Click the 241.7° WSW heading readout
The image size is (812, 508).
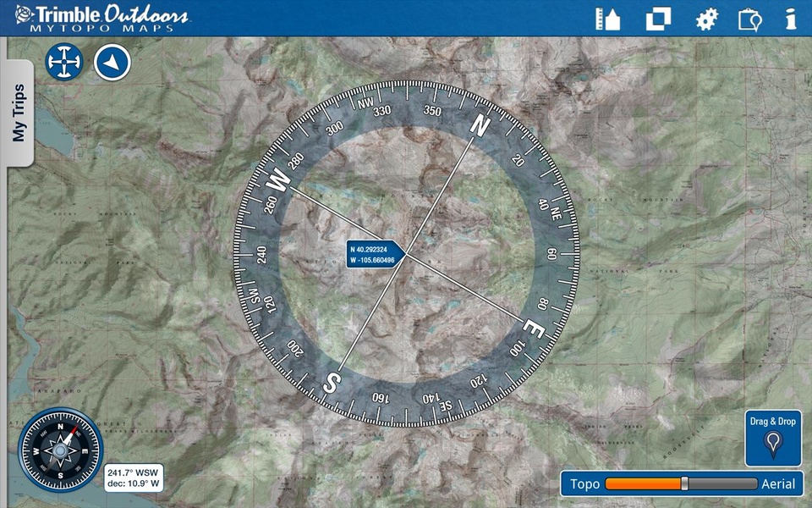click(x=134, y=478)
